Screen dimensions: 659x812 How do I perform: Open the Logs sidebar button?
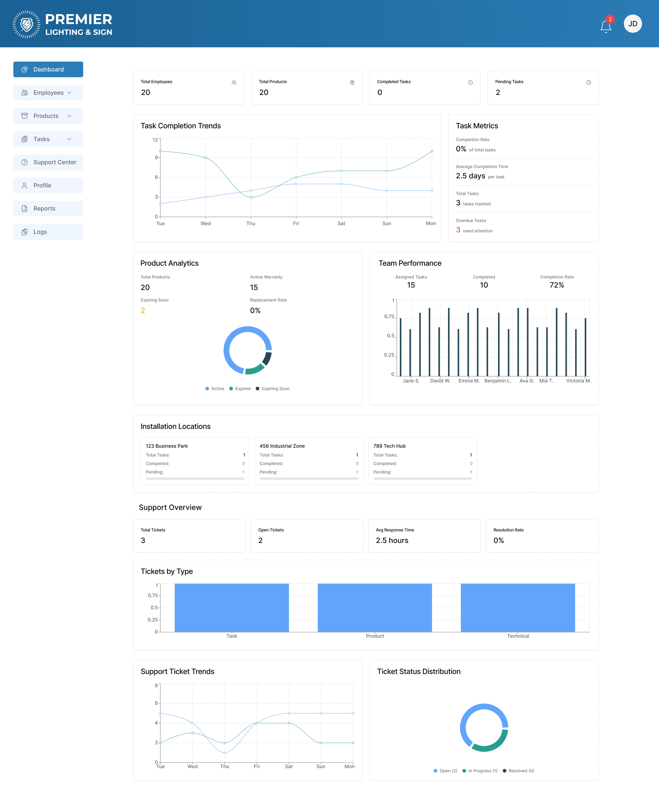[48, 232]
